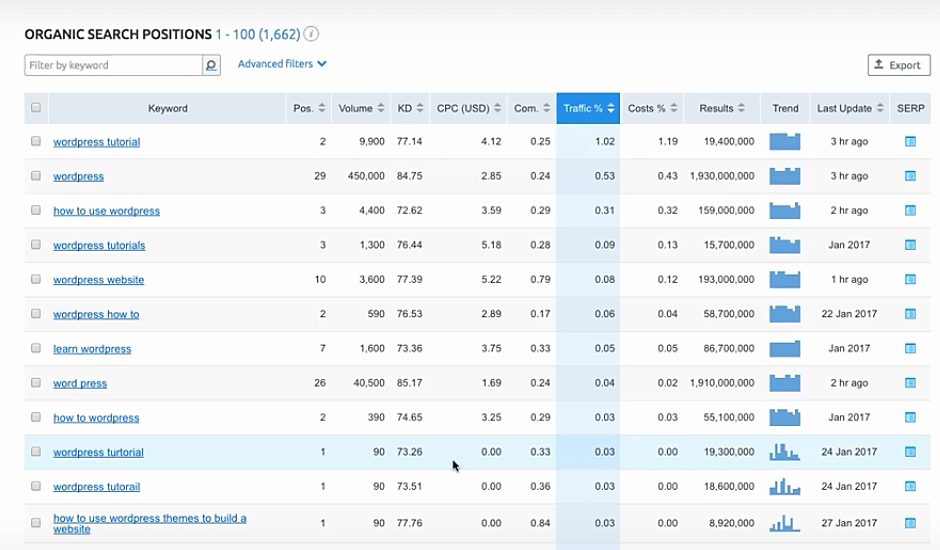This screenshot has width=940, height=550.
Task: Open SERP snapshot for word press row
Action: pos(910,383)
